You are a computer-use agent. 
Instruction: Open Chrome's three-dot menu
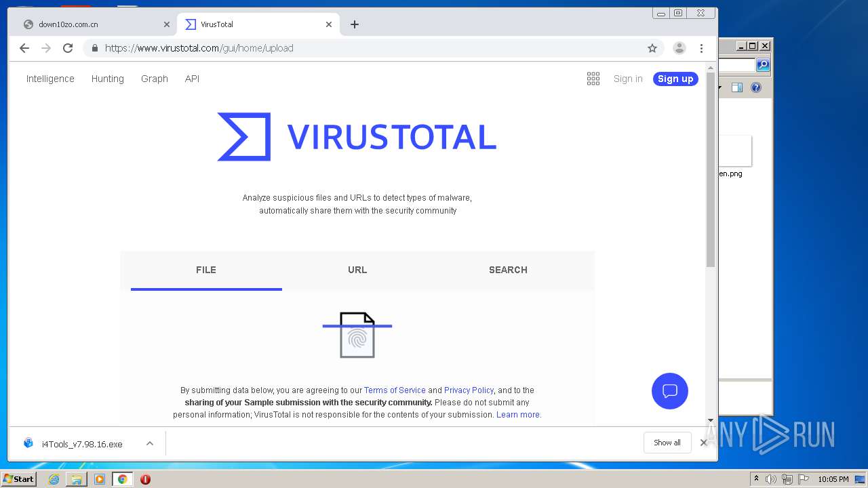[702, 48]
